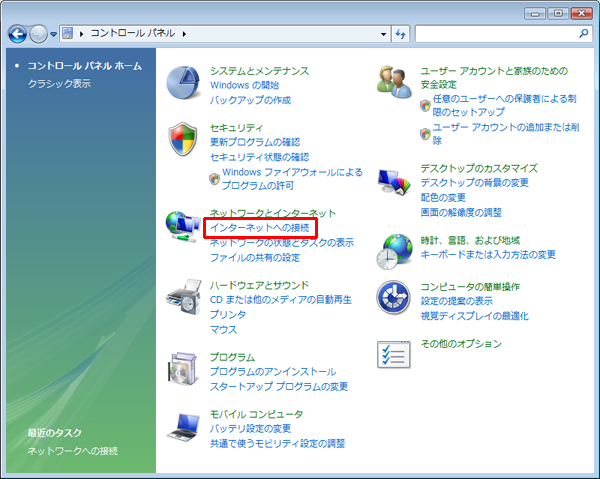Open マウス link

pos(223,329)
